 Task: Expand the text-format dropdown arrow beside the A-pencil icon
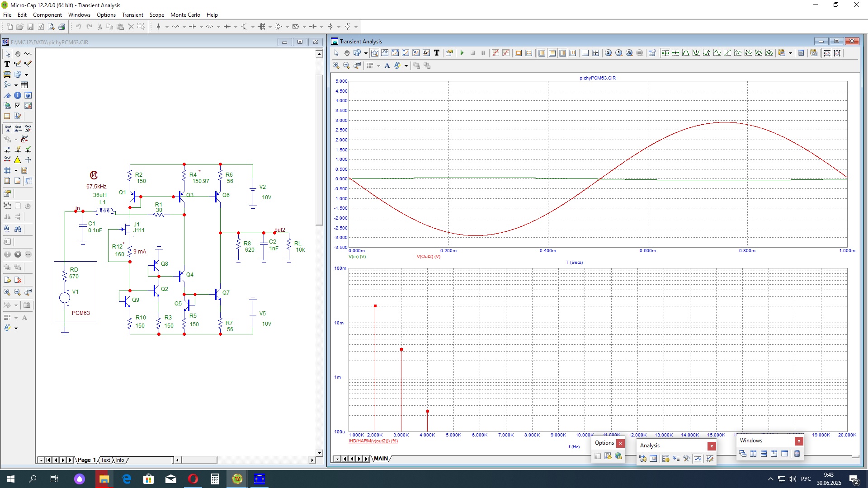406,66
